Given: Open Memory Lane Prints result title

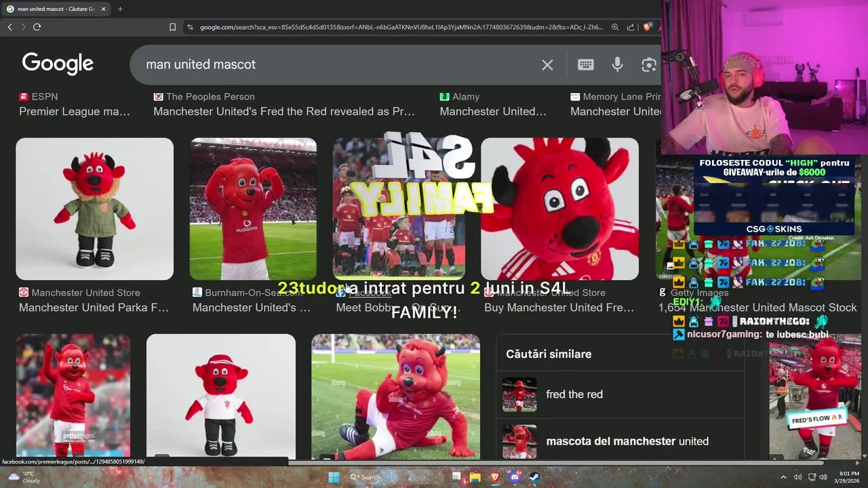Looking at the screenshot, I should [615, 111].
